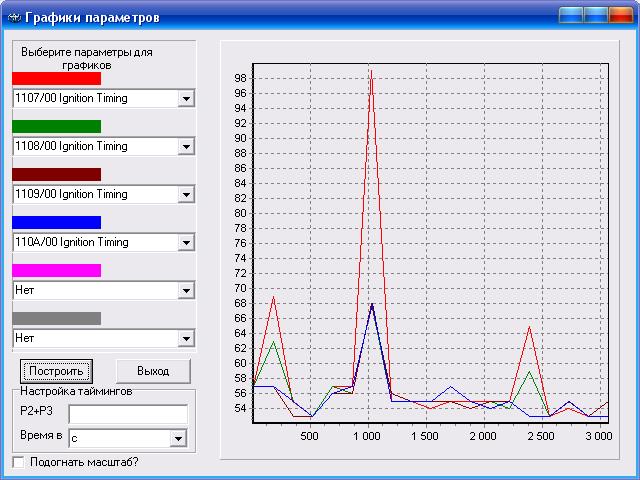This screenshot has height=480, width=640.
Task: Open the Нет dropdown under magenta swatch
Action: 185,291
